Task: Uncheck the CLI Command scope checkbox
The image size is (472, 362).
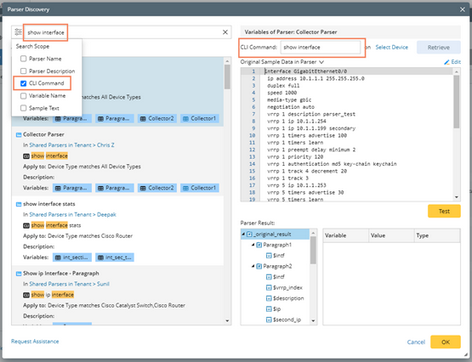Action: click(23, 83)
